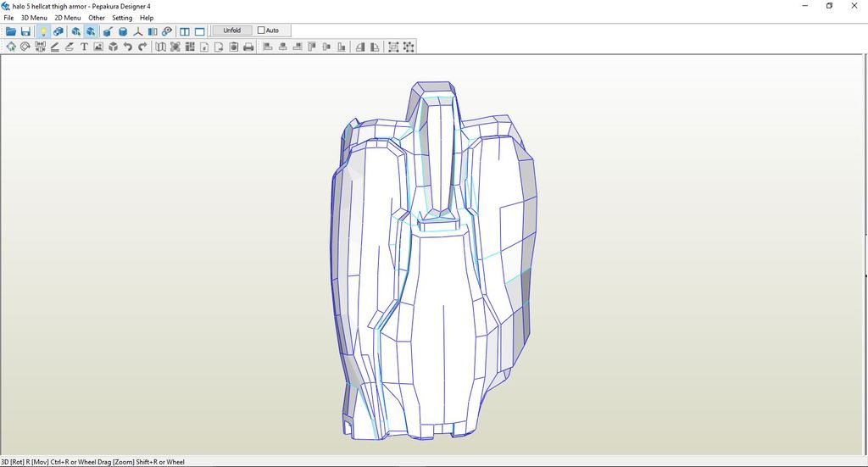Viewport: 868px width, 467px height.
Task: Click the blue cylinder shape icon
Action: (123, 31)
